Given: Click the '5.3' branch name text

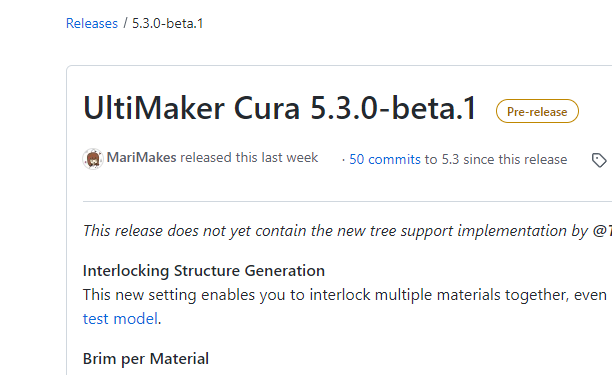Looking at the screenshot, I should click(x=450, y=160).
